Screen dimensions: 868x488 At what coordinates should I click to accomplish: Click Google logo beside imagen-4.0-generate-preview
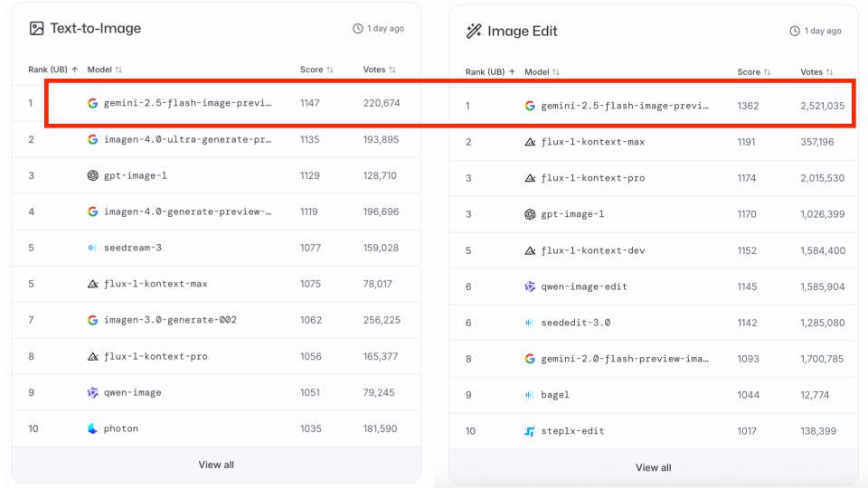pos(92,211)
